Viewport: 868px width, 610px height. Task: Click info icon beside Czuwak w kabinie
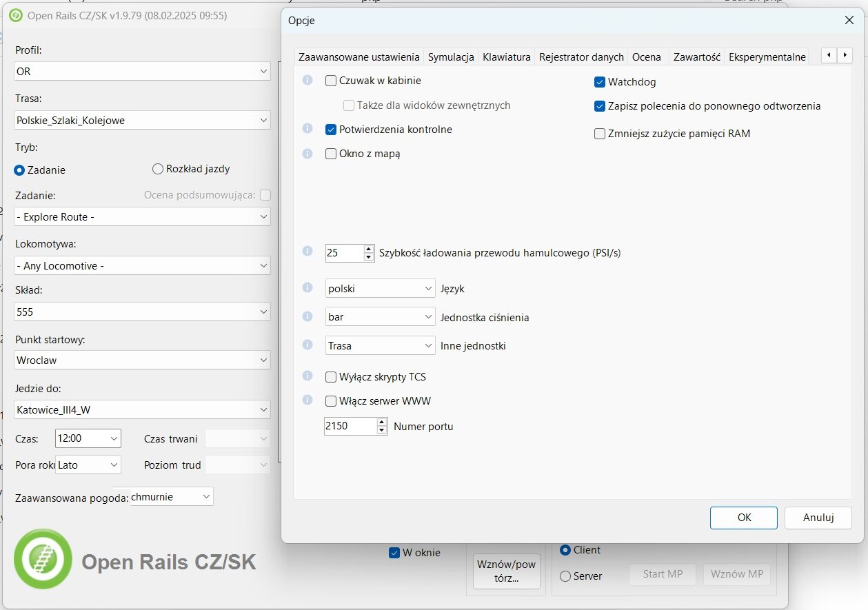[x=307, y=81]
